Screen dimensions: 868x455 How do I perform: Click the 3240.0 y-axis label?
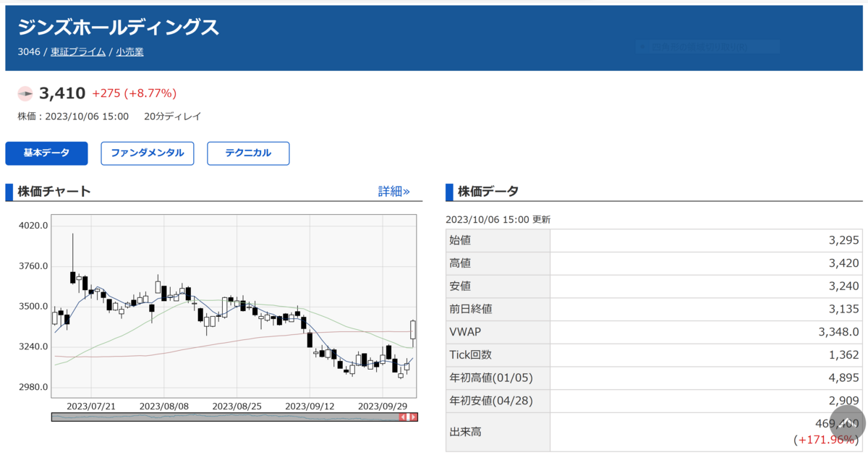33,347
